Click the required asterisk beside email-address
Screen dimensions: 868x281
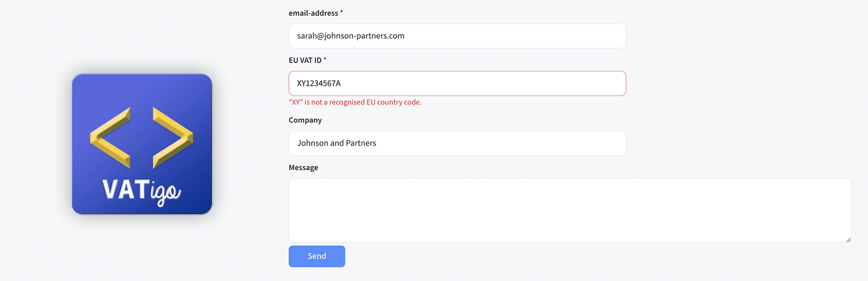click(342, 12)
